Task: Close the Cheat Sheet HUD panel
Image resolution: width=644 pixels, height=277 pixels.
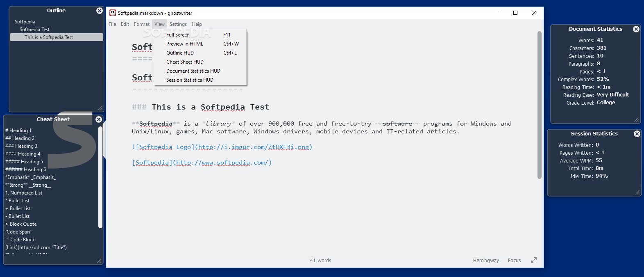Action: (99, 119)
